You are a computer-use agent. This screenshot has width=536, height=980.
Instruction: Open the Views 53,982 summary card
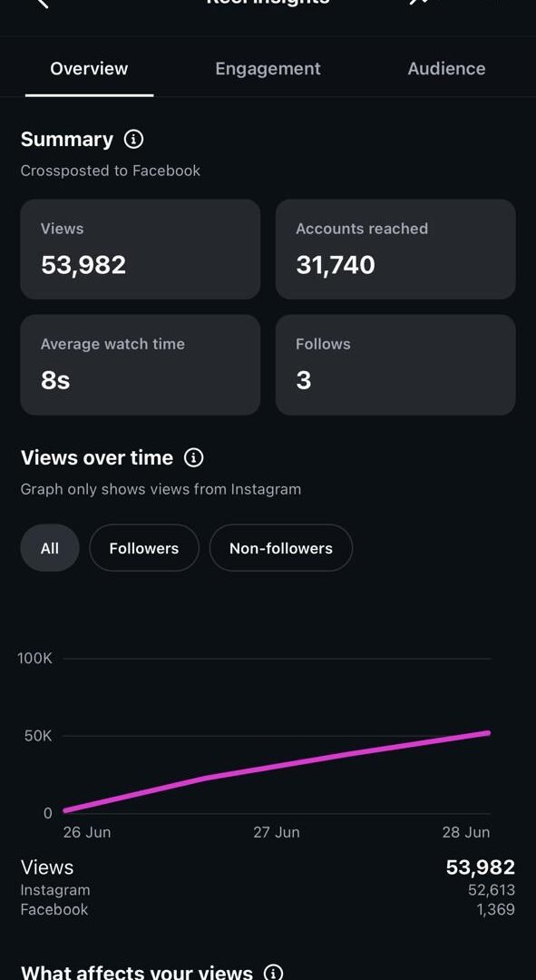(x=141, y=249)
